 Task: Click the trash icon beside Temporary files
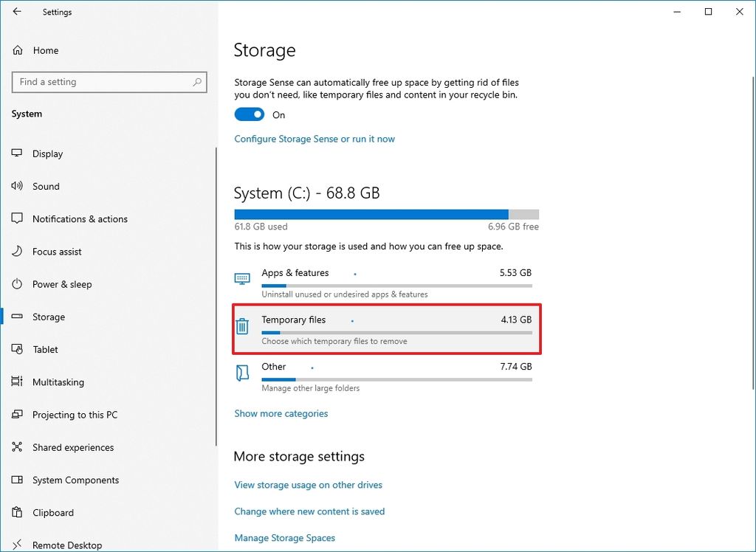click(242, 326)
